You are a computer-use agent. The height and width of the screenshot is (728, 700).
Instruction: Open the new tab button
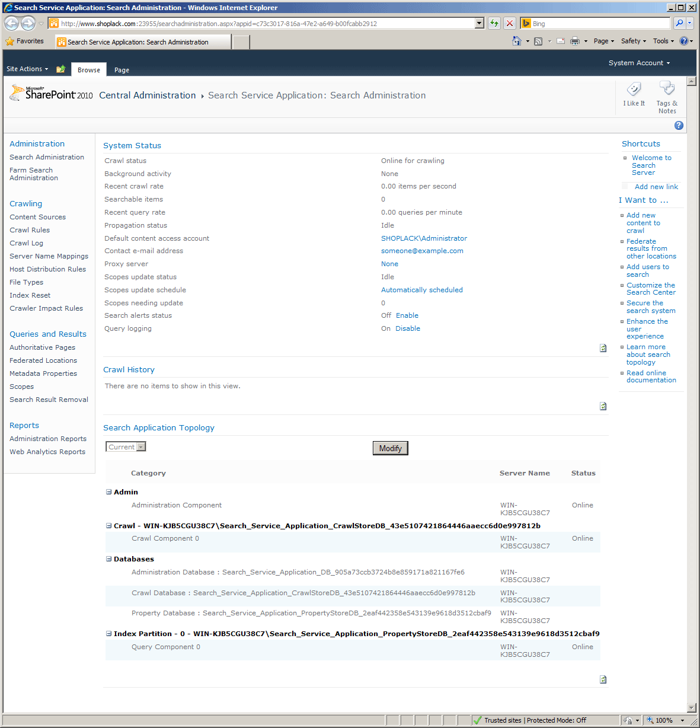pyautogui.click(x=241, y=42)
